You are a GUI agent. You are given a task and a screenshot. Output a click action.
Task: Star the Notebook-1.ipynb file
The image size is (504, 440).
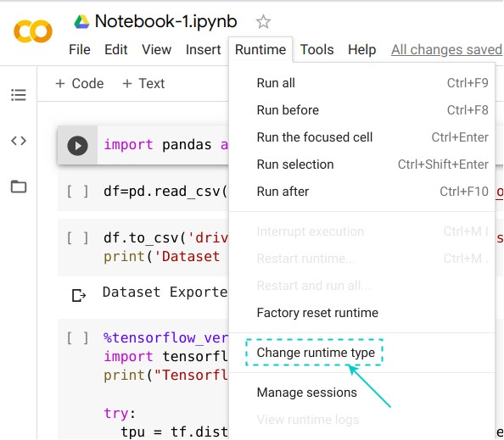(x=263, y=22)
